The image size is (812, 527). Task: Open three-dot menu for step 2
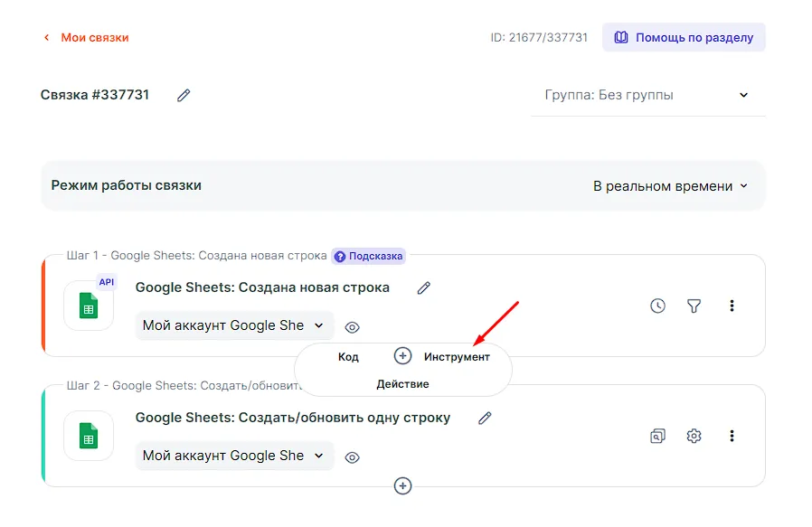[732, 437]
